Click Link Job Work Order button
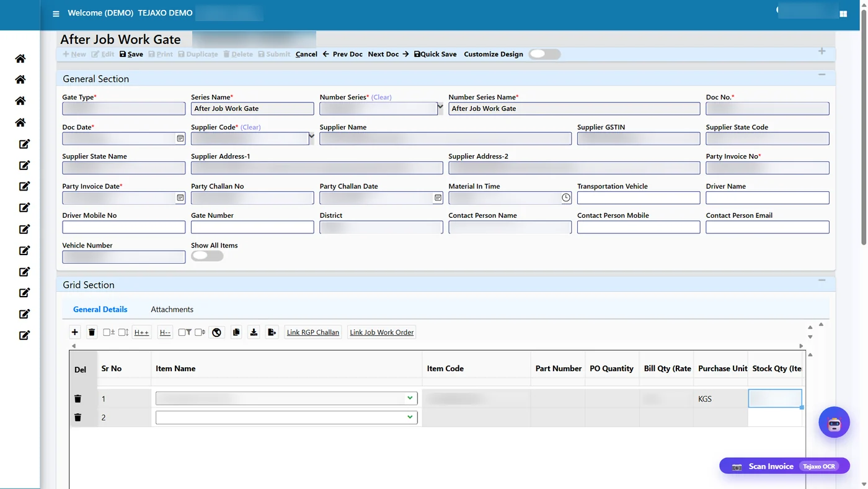This screenshot has width=868, height=489. [x=382, y=332]
